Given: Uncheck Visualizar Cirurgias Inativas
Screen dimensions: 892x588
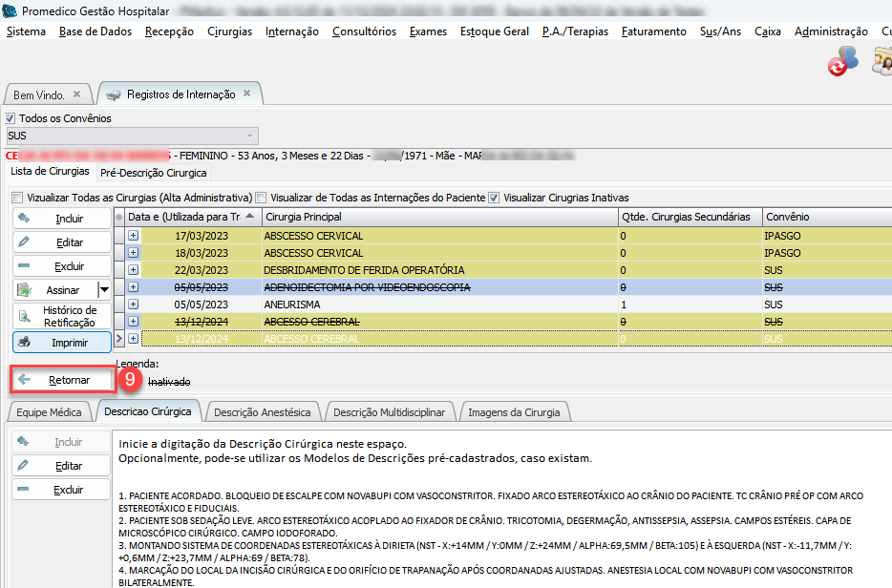Looking at the screenshot, I should (x=494, y=198).
